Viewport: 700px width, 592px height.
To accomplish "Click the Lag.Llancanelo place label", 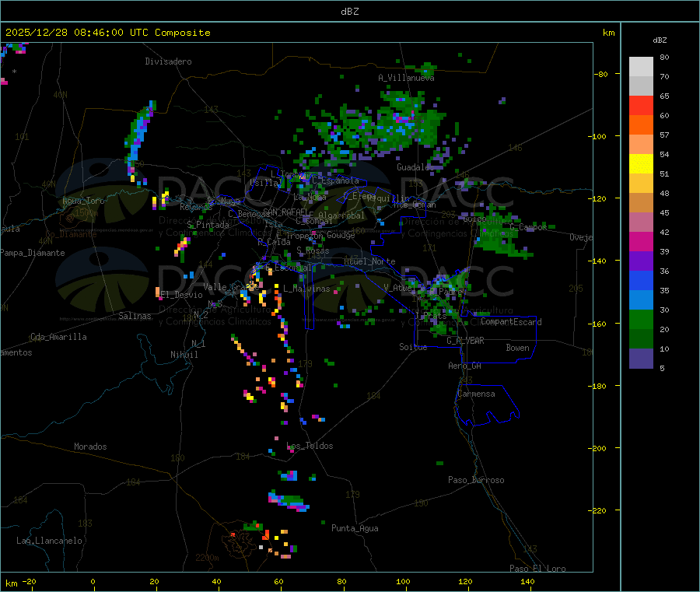I will coord(49,541).
